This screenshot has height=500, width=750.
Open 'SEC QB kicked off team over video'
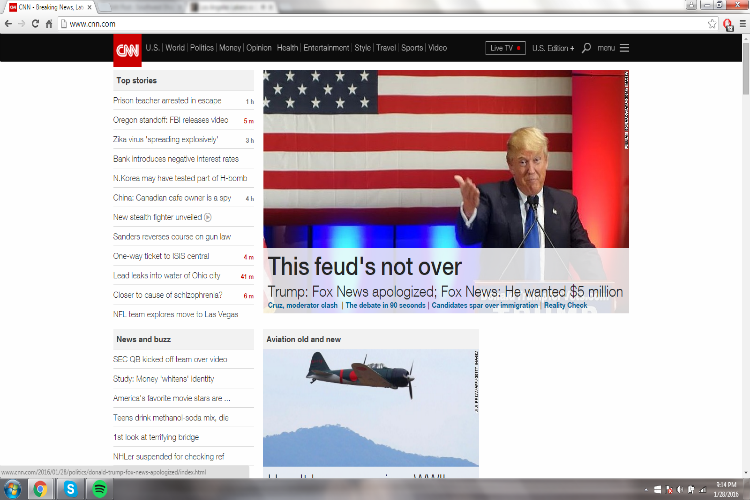pyautogui.click(x=170, y=359)
